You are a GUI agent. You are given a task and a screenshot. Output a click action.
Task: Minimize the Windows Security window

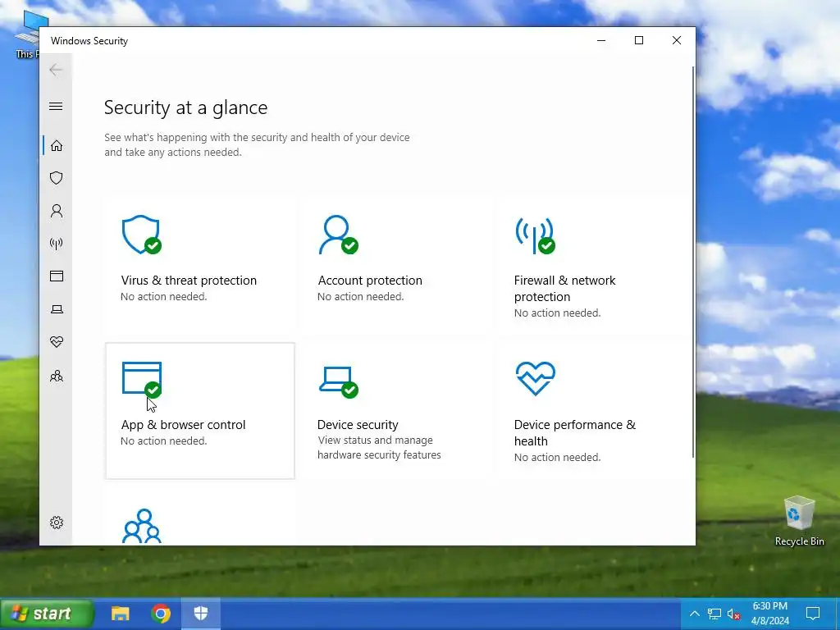[x=601, y=40]
